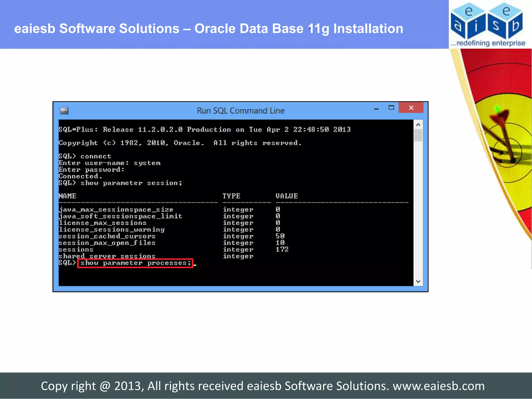The image size is (532, 399).
Task: Maximize the Run SQL Command Line window
Action: [x=391, y=108]
